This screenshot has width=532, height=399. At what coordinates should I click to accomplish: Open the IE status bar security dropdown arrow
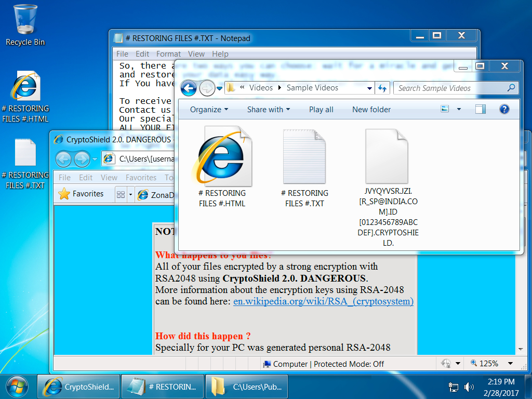(x=458, y=364)
